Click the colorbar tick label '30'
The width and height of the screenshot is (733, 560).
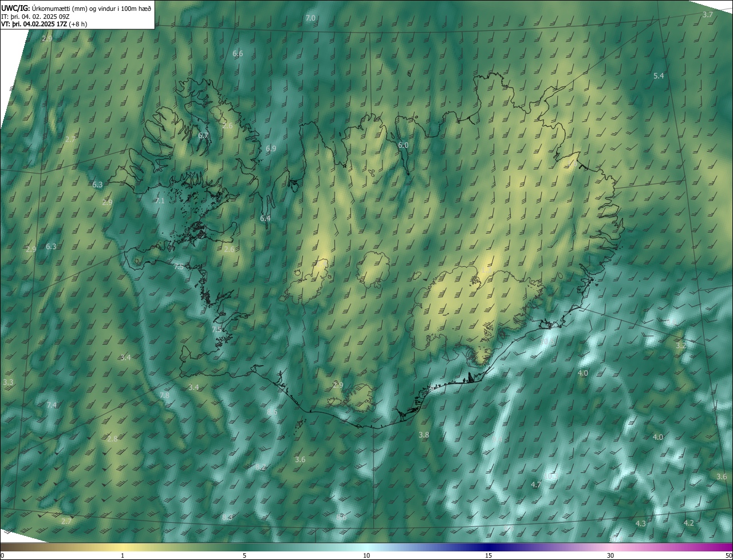pyautogui.click(x=610, y=556)
